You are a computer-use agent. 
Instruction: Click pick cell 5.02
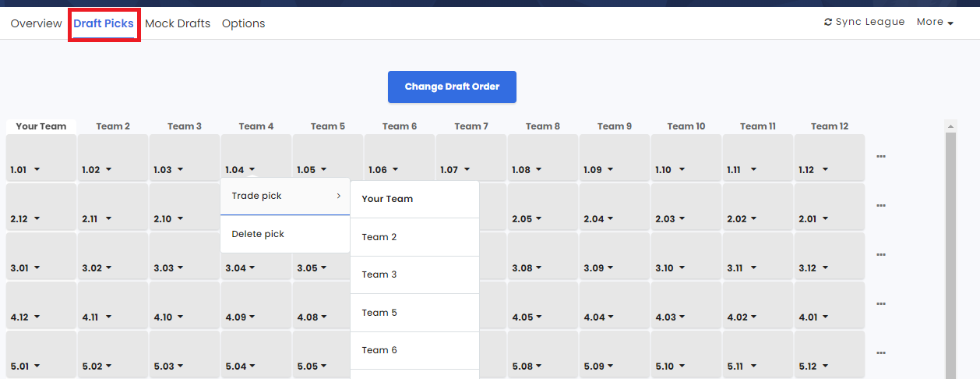(113, 354)
